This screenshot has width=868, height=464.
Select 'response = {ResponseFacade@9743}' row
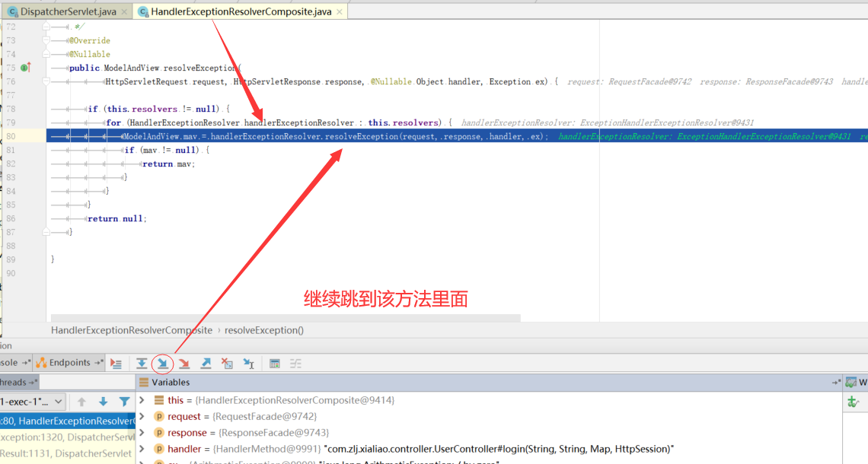pos(490,433)
